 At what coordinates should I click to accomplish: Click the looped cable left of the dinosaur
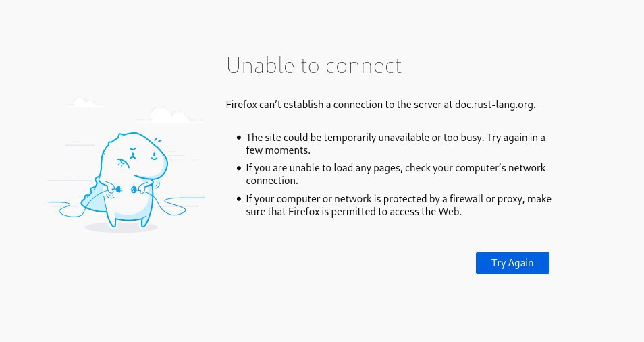[65, 208]
